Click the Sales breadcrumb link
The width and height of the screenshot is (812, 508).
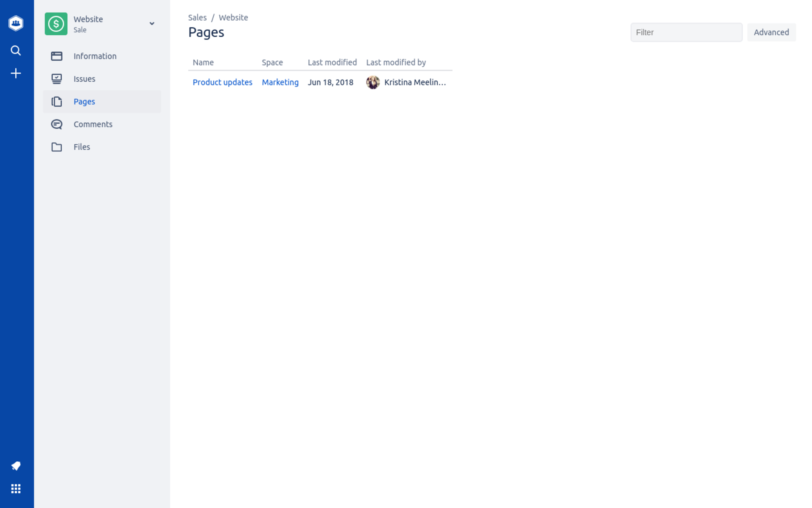click(x=197, y=17)
